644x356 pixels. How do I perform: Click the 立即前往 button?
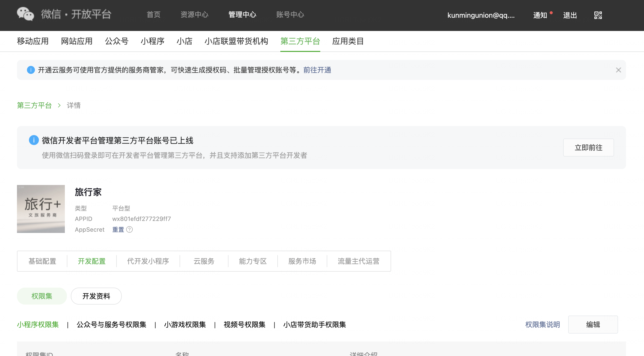[x=588, y=148]
